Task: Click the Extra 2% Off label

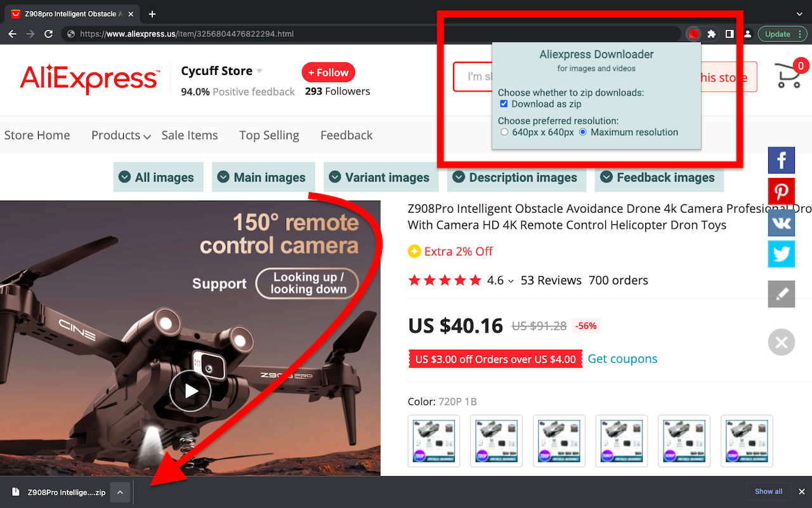Action: (450, 251)
